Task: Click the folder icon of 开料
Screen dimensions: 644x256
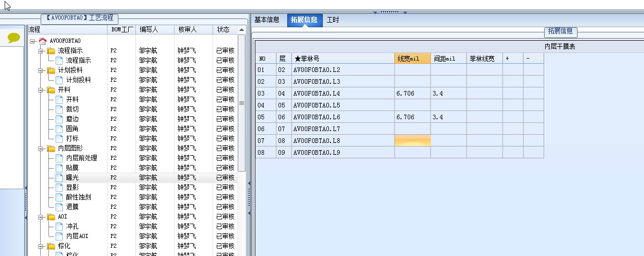Action: pyautogui.click(x=51, y=89)
